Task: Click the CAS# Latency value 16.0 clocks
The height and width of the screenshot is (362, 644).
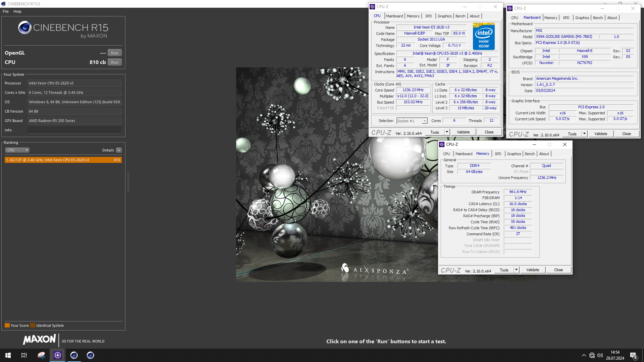Action: click(518, 204)
